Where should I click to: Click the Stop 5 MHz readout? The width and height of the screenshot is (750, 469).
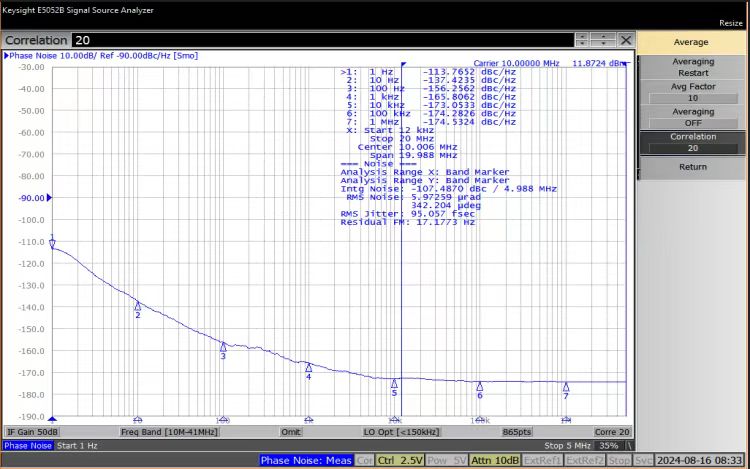pyautogui.click(x=567, y=446)
